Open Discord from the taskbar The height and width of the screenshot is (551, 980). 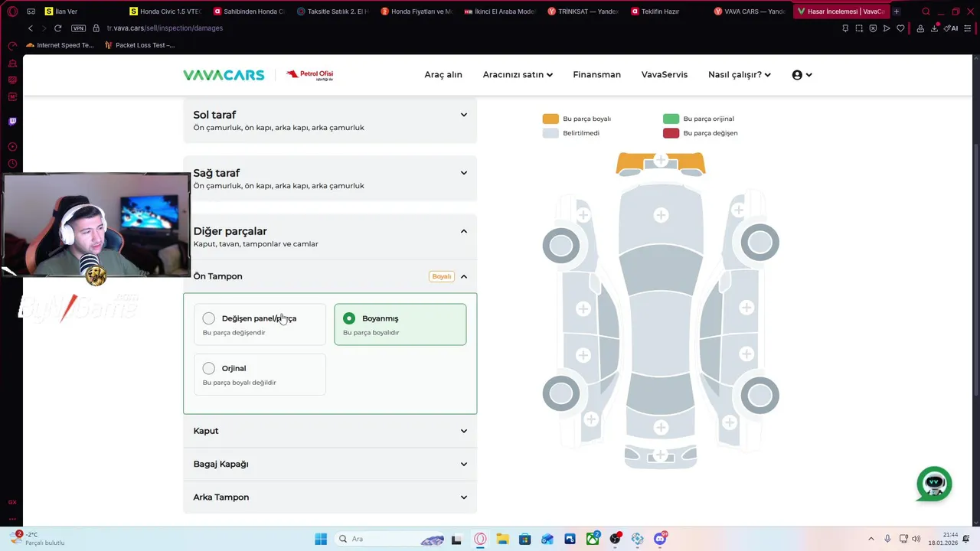coord(660,539)
